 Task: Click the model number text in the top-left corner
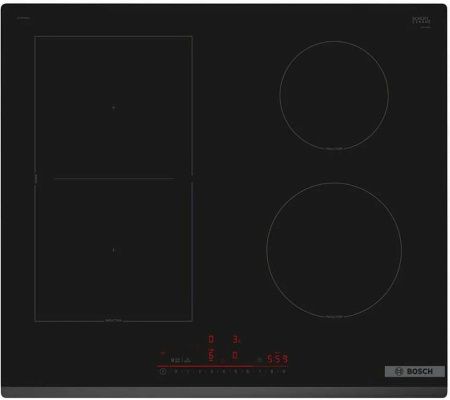click(x=24, y=18)
